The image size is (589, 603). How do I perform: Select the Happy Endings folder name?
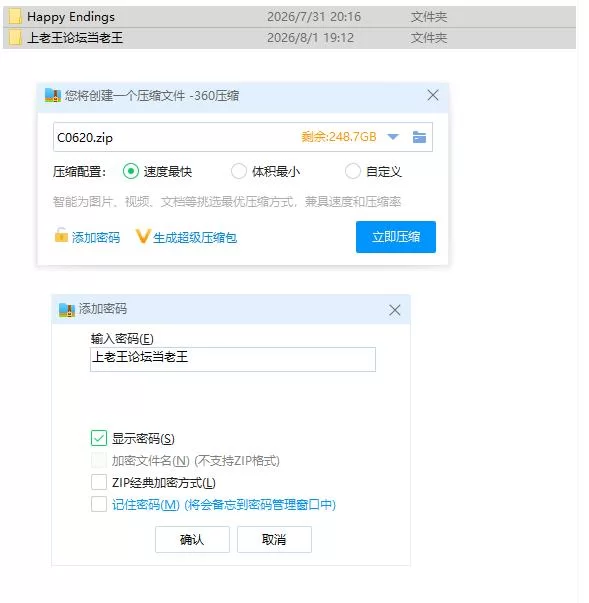click(71, 17)
